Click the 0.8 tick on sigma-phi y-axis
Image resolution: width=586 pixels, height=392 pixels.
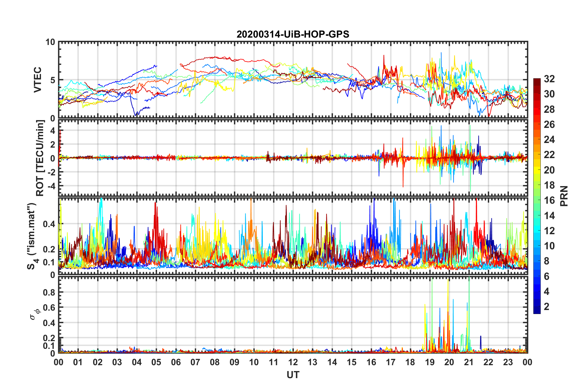(x=49, y=292)
